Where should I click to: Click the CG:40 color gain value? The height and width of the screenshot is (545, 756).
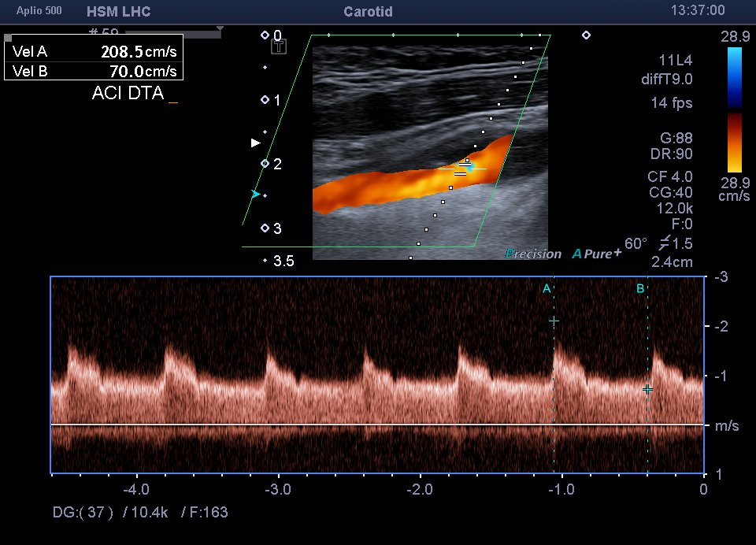click(x=671, y=192)
